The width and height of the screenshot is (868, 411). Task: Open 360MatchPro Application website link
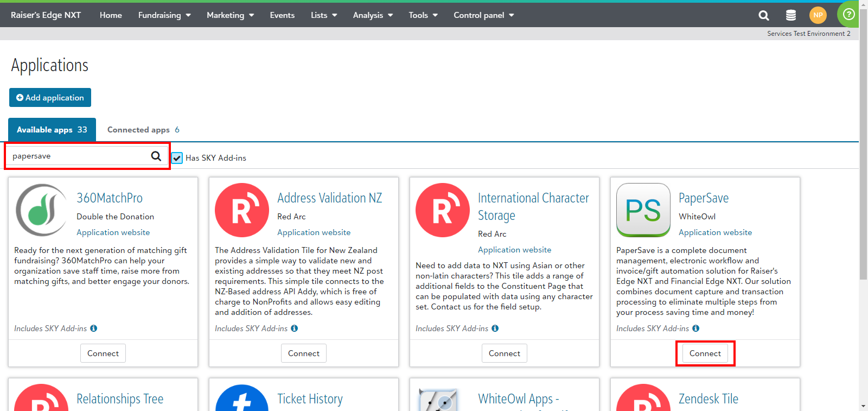113,232
